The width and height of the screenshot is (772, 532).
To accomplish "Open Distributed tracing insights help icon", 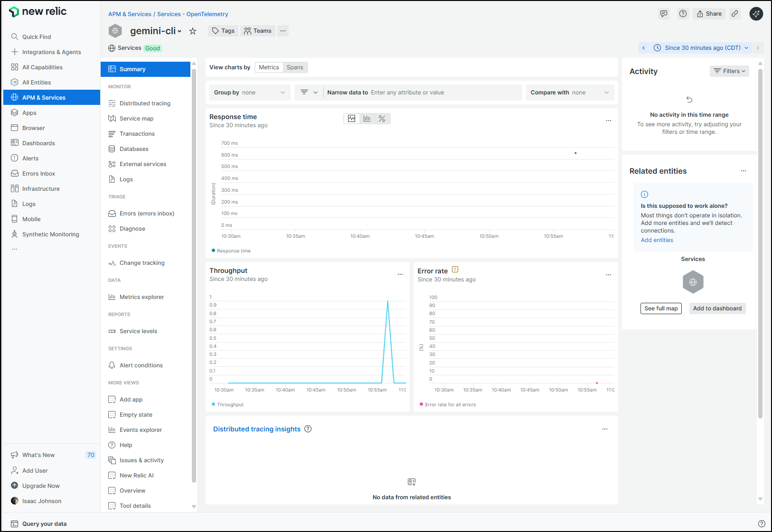I will click(x=308, y=429).
